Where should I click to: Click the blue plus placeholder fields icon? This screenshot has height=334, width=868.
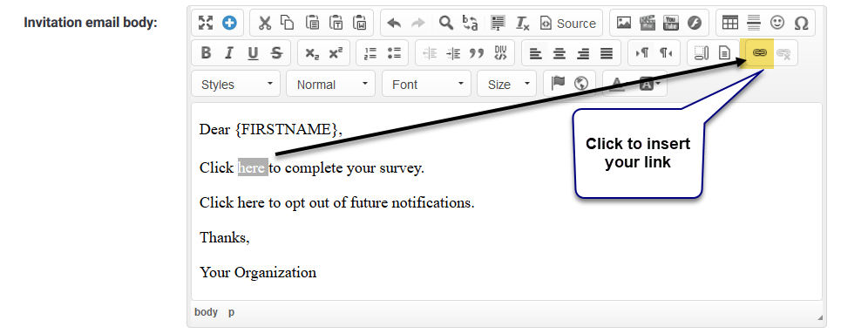coord(229,23)
